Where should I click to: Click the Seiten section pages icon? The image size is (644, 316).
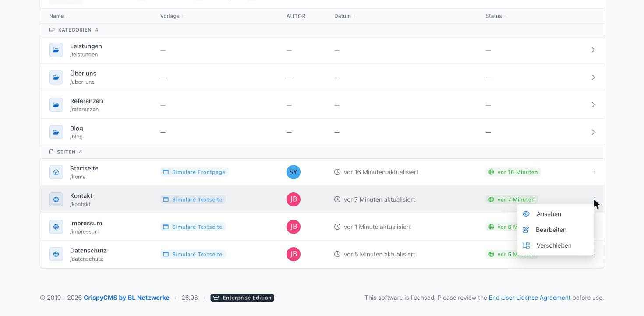(x=51, y=152)
